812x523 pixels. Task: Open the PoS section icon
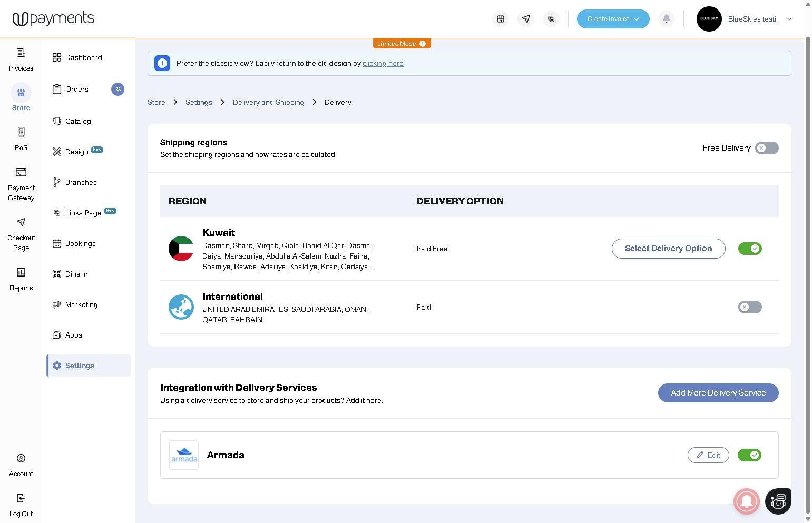tap(21, 132)
